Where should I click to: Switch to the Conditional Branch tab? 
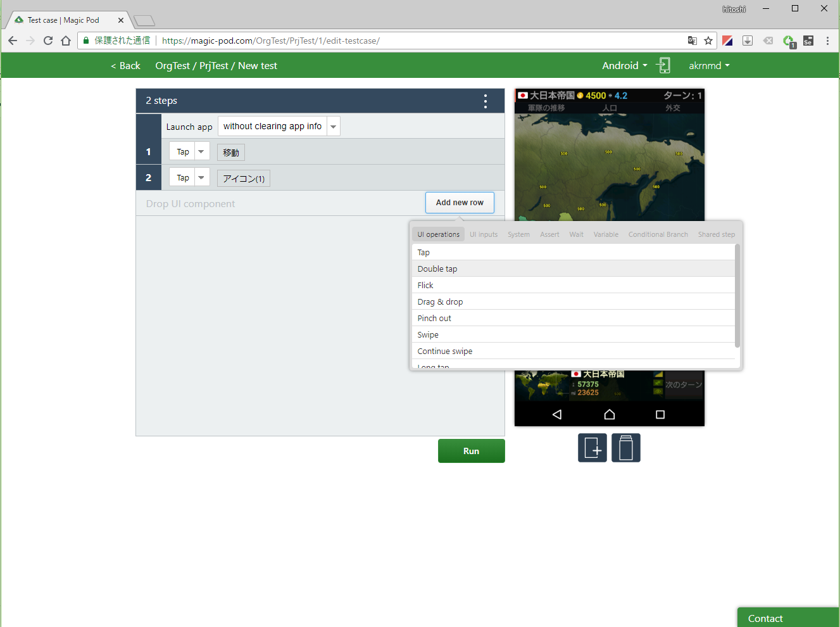tap(658, 234)
